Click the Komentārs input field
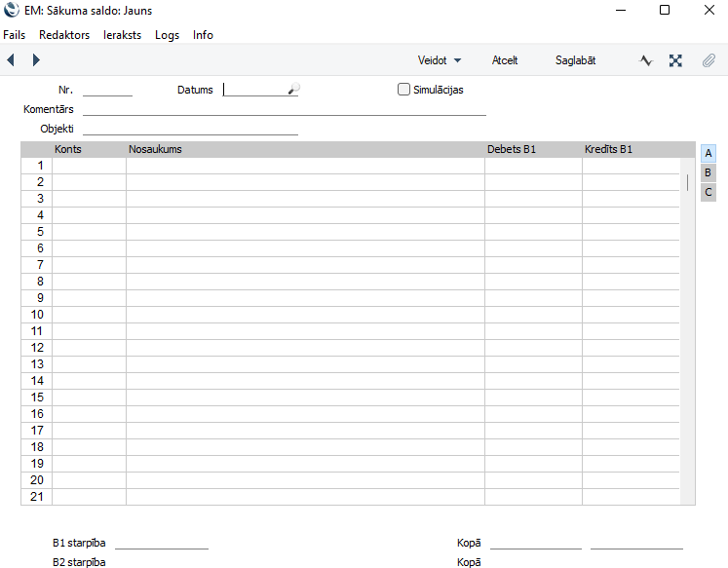Viewport: 728px width, 568px height. pos(285,109)
